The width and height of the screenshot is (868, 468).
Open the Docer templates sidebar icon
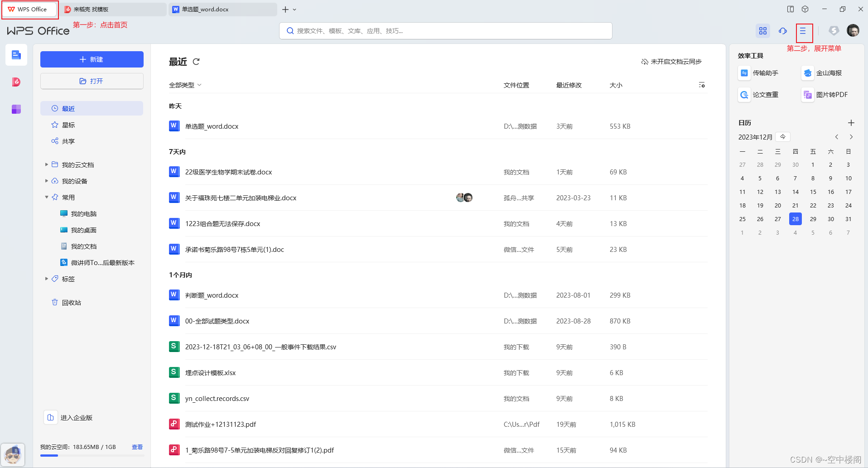[16, 82]
